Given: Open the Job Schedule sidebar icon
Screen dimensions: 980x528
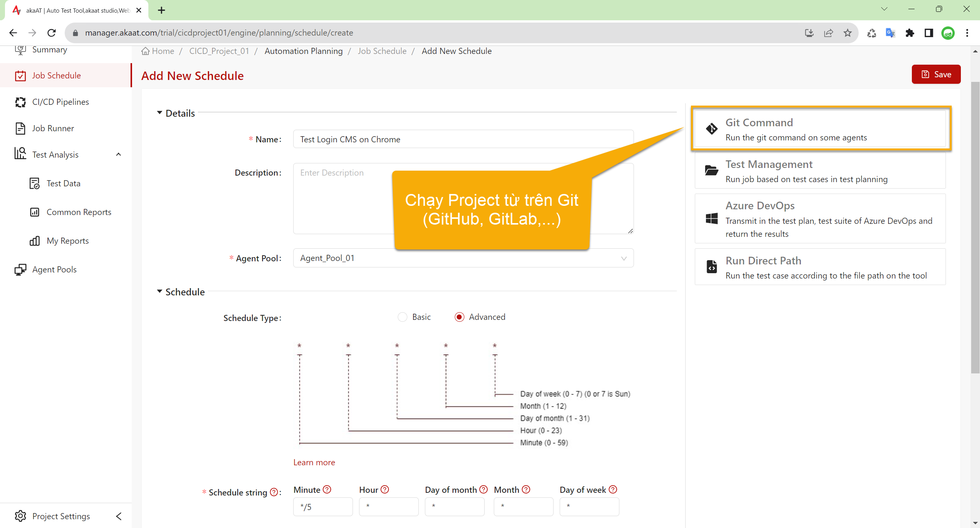Looking at the screenshot, I should point(20,76).
